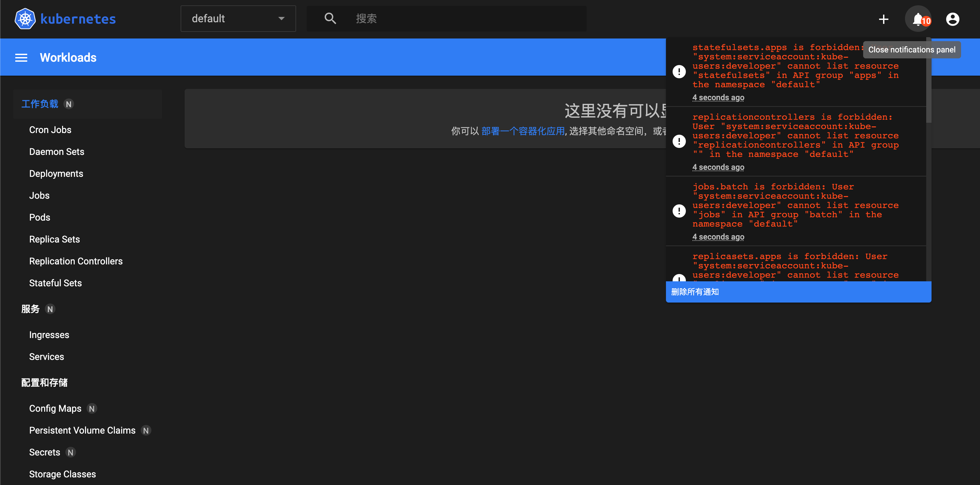Click the replicationcontrollers forbidden message
Image resolution: width=980 pixels, height=485 pixels.
pos(795,136)
